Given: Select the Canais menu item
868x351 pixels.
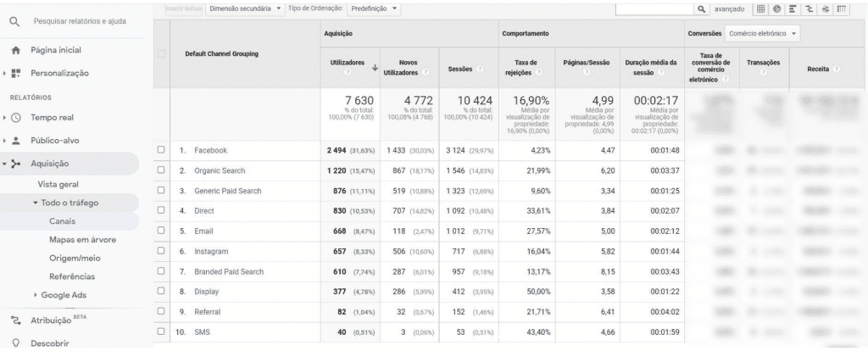Looking at the screenshot, I should [63, 221].
